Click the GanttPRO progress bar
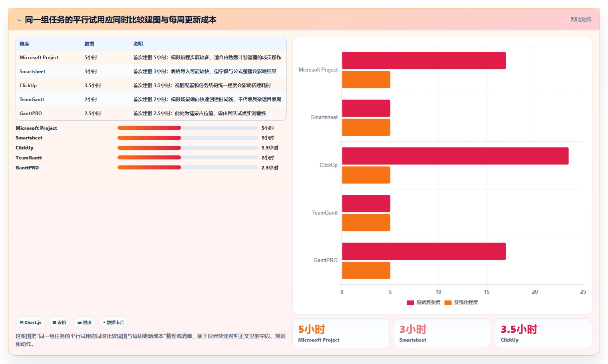Image resolution: width=608 pixels, height=364 pixels. 187,167
